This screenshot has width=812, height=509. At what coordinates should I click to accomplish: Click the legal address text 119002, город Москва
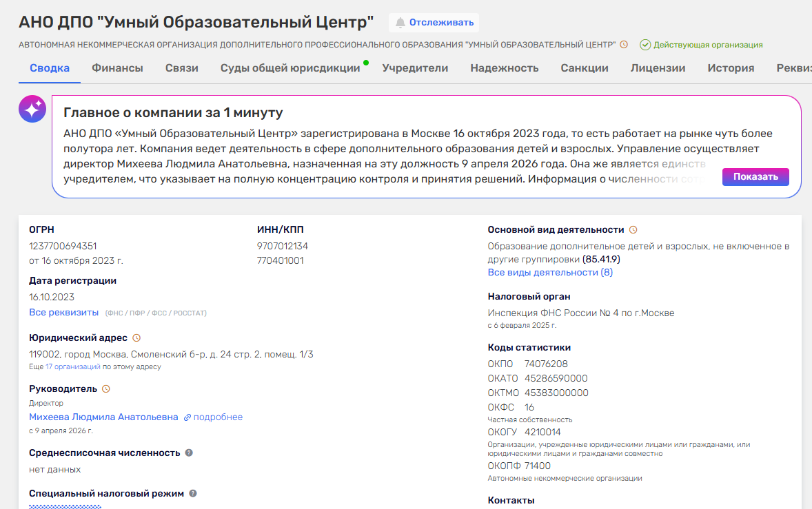[171, 354]
